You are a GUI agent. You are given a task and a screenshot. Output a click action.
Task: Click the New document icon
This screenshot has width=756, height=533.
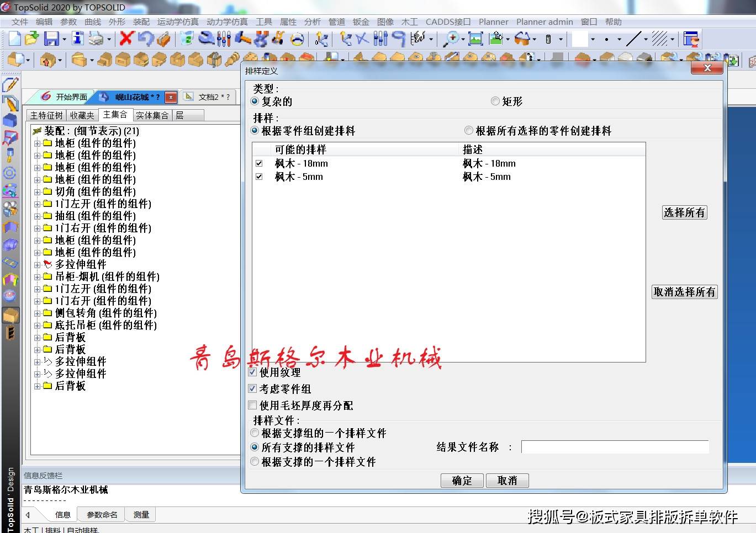coord(15,39)
